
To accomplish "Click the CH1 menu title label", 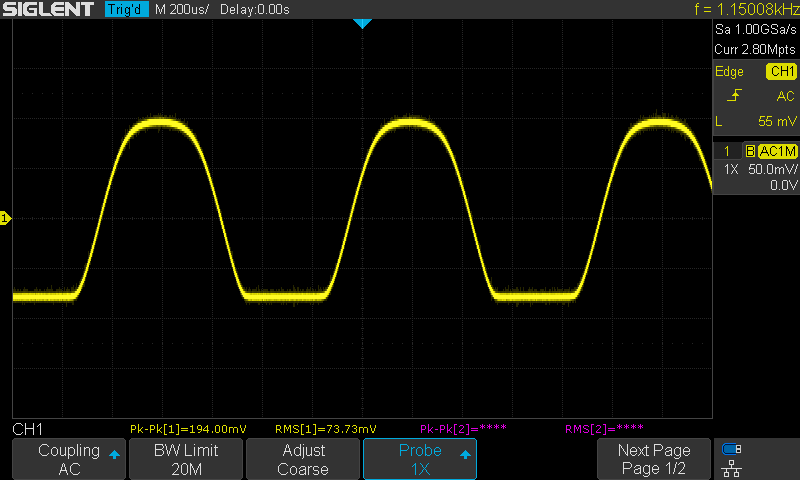I will coord(28,429).
